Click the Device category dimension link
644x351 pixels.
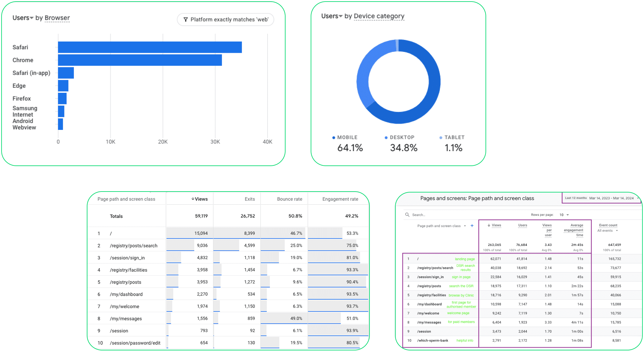(379, 16)
